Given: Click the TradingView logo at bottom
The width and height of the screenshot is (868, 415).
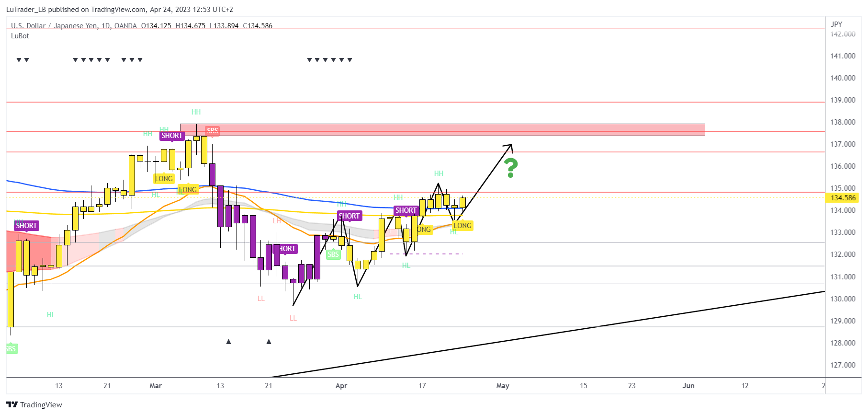Looking at the screenshot, I should point(34,404).
